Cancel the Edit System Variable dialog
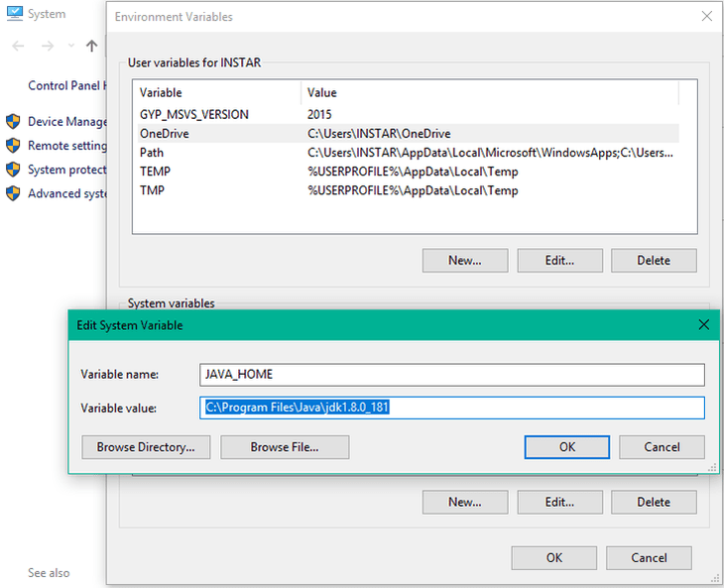724x588 pixels. (662, 447)
